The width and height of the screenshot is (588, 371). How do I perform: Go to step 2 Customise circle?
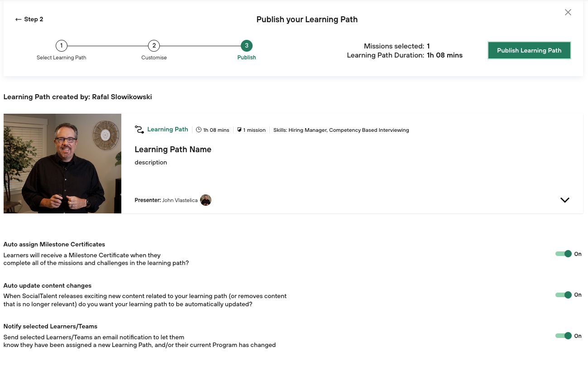coord(154,46)
